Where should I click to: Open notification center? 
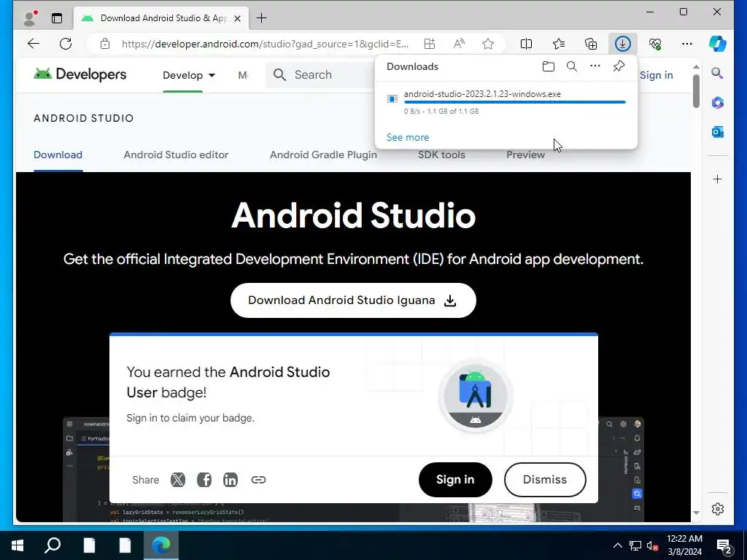click(724, 545)
